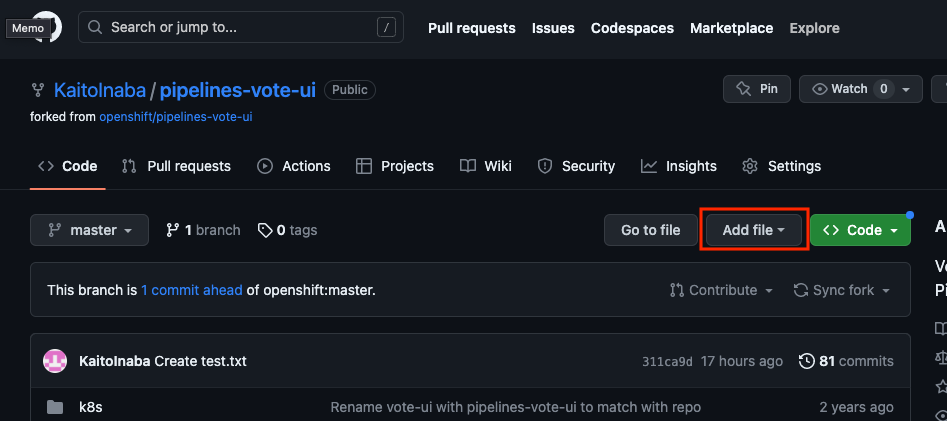947x421 pixels.
Task: Switch to the Insights tab
Action: (x=679, y=166)
